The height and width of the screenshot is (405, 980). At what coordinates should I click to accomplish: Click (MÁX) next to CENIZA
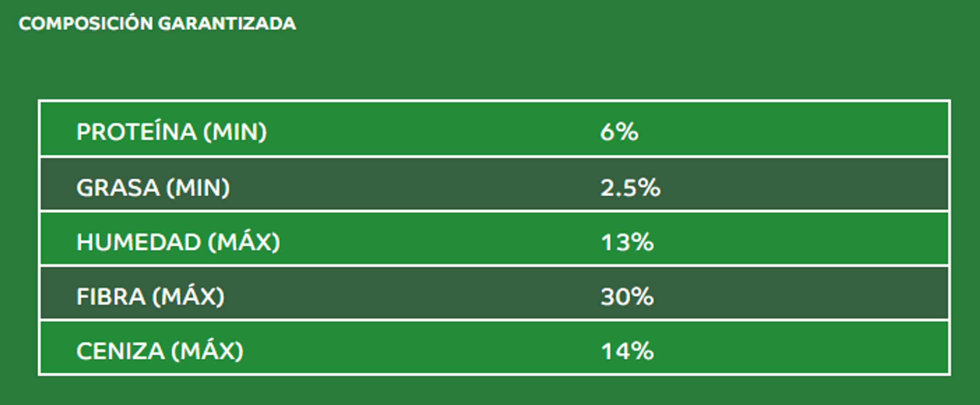coord(207,351)
